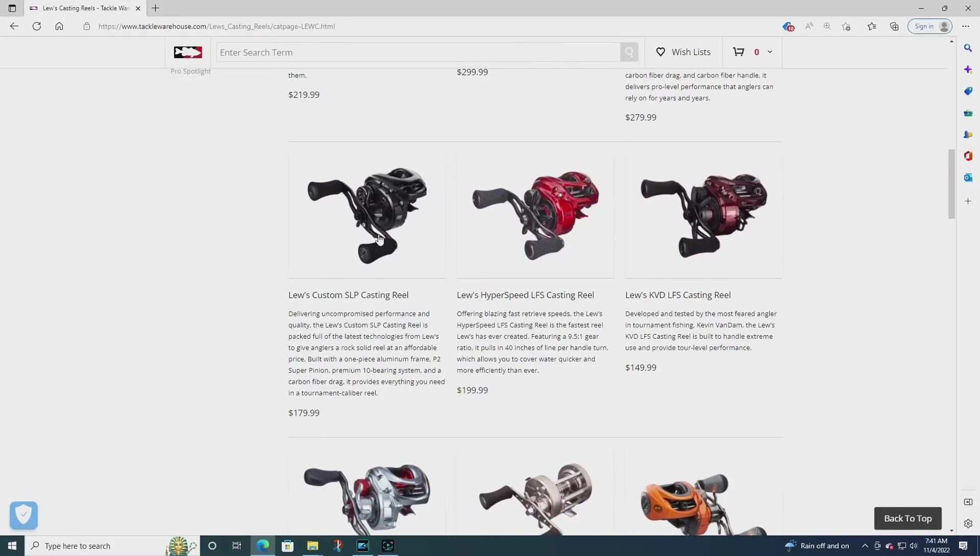Open sidebar Shopping tag icon

coord(968,91)
